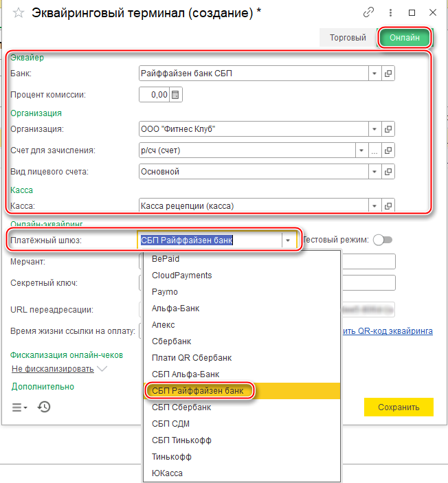448x483 pixels.
Task: Click into the Счет для зачисления field
Action: [x=247, y=150]
